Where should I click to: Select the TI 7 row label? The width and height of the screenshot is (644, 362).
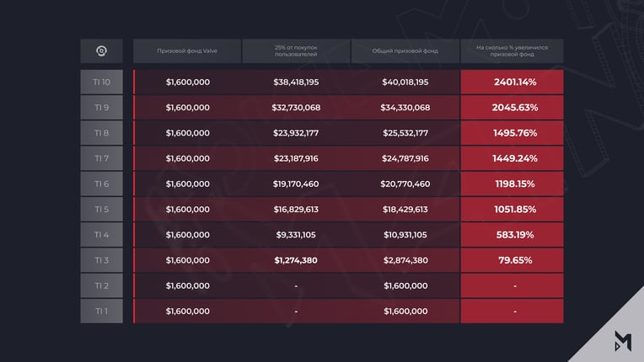coord(101,158)
